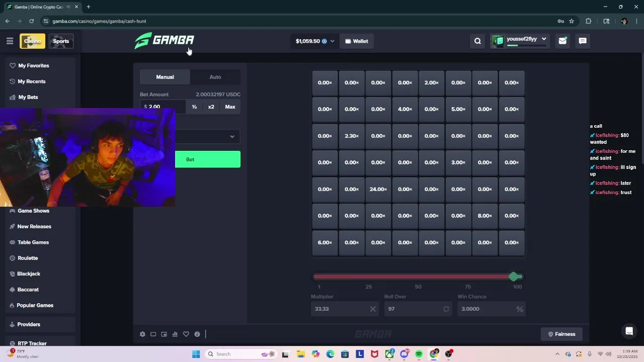Halve the bet with ½ button
The height and width of the screenshot is (362, 644).
point(194,107)
